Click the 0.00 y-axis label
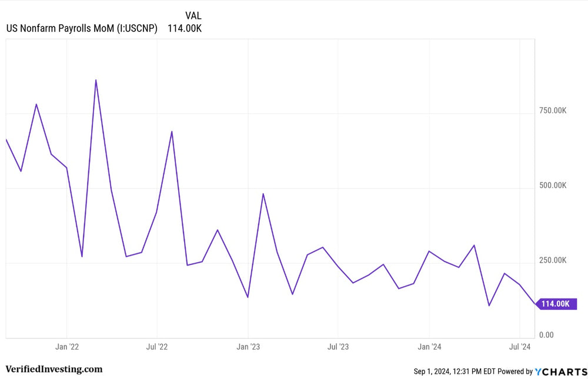 coord(546,335)
